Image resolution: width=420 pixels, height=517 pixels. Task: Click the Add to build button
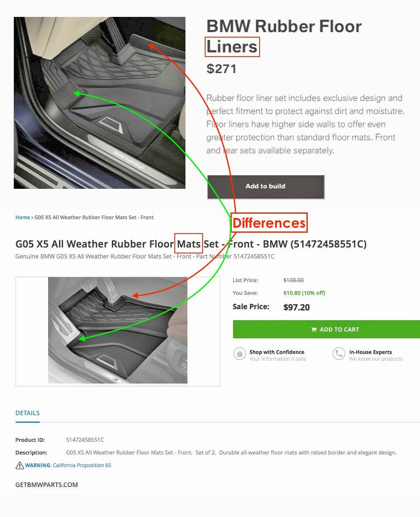266,186
